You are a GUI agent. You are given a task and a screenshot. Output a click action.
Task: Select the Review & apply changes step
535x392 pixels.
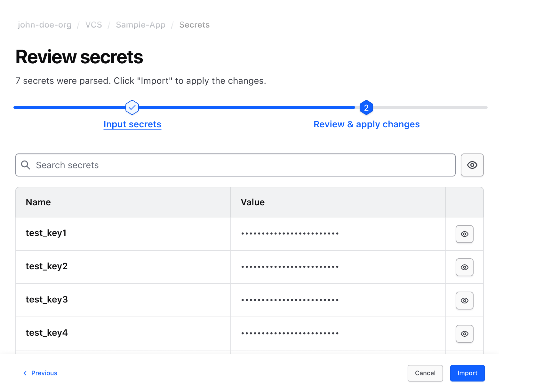pos(366,124)
